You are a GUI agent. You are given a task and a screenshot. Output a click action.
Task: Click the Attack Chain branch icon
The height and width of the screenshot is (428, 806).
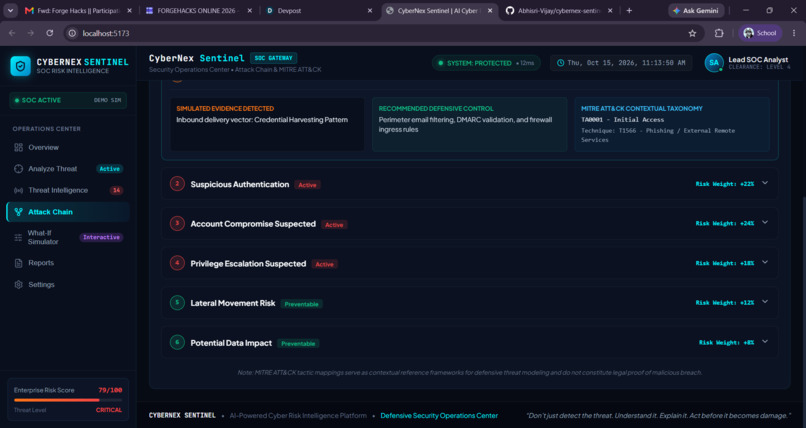[x=19, y=212]
